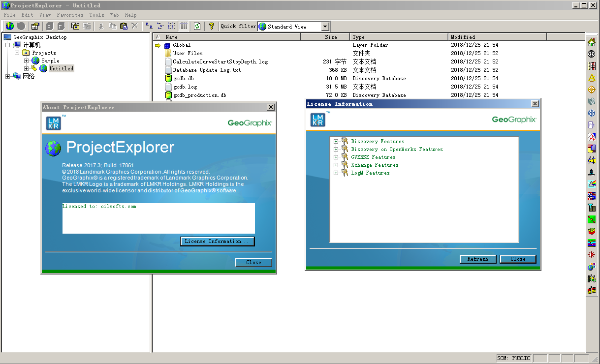Switch to list view mode
The height and width of the screenshot is (364, 600).
(x=172, y=26)
